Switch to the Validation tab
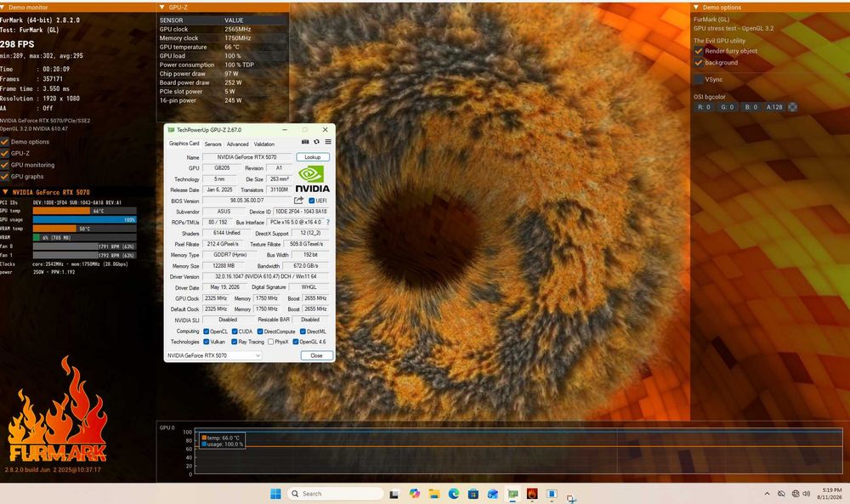 pos(264,144)
